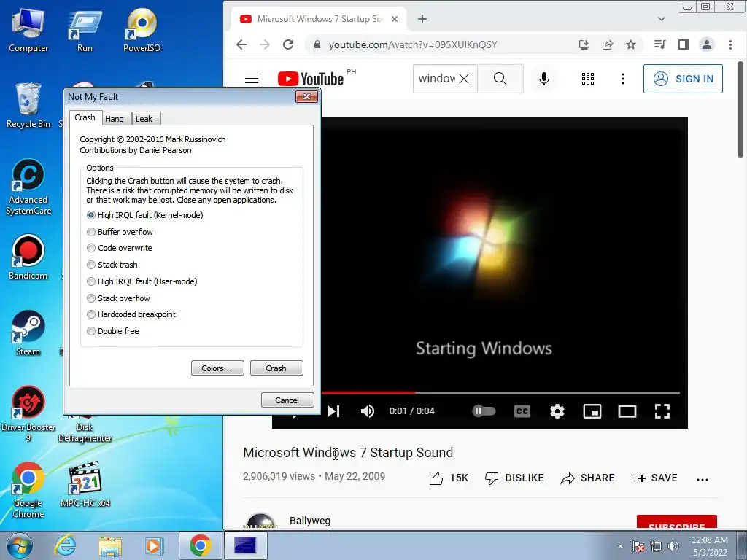The image size is (747, 560).
Task: Click the install app icon in address bar
Action: click(584, 44)
